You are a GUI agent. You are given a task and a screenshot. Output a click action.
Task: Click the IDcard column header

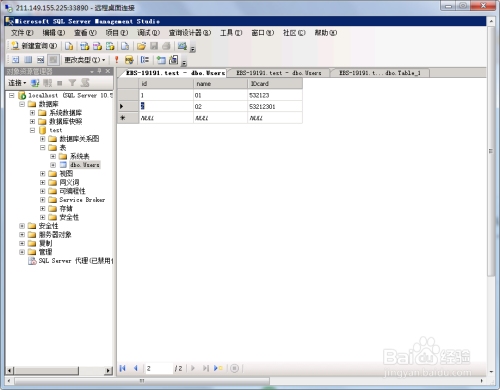click(x=275, y=84)
